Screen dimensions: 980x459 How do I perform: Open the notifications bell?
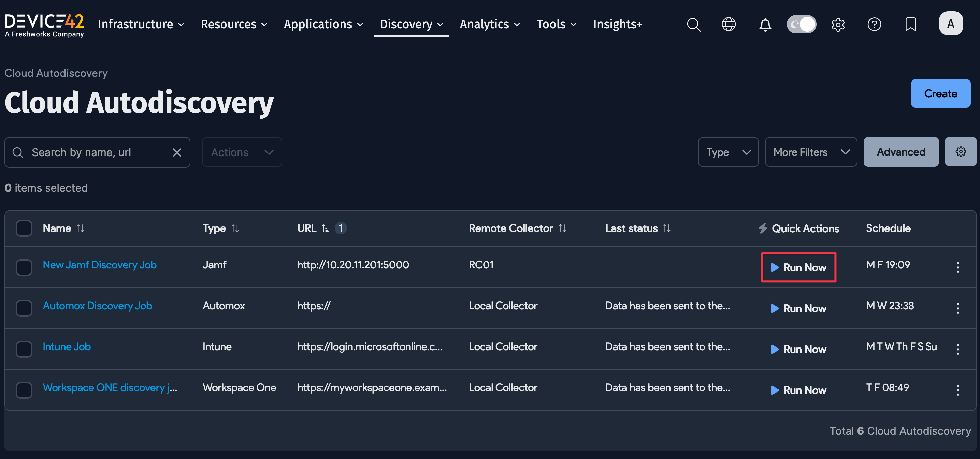[765, 24]
